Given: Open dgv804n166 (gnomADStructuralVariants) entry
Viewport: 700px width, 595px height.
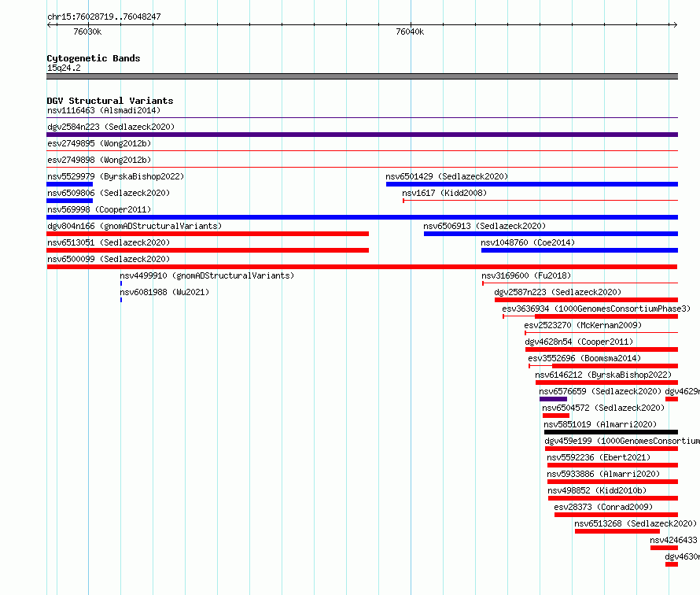Looking at the screenshot, I should click(134, 226).
